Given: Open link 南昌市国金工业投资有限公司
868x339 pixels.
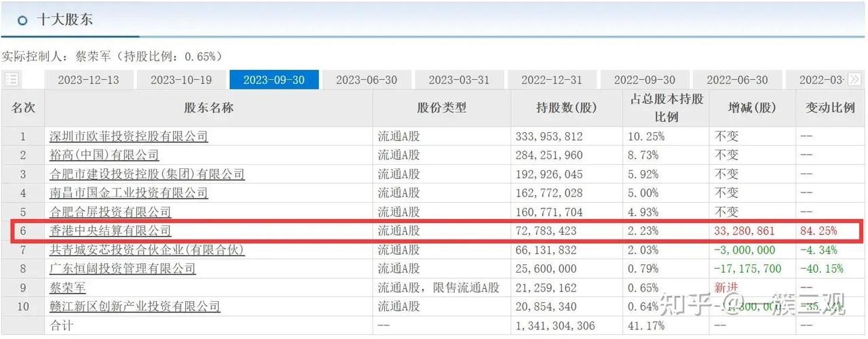Looking at the screenshot, I should [129, 193].
